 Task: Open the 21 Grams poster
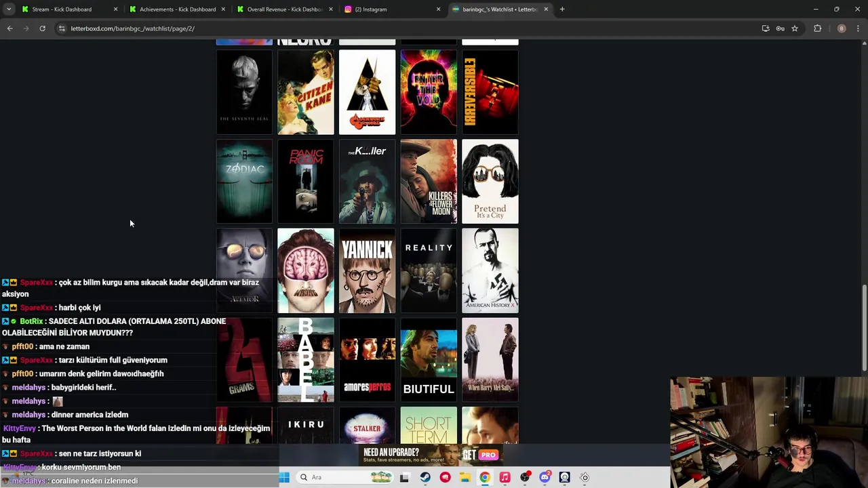(x=244, y=361)
